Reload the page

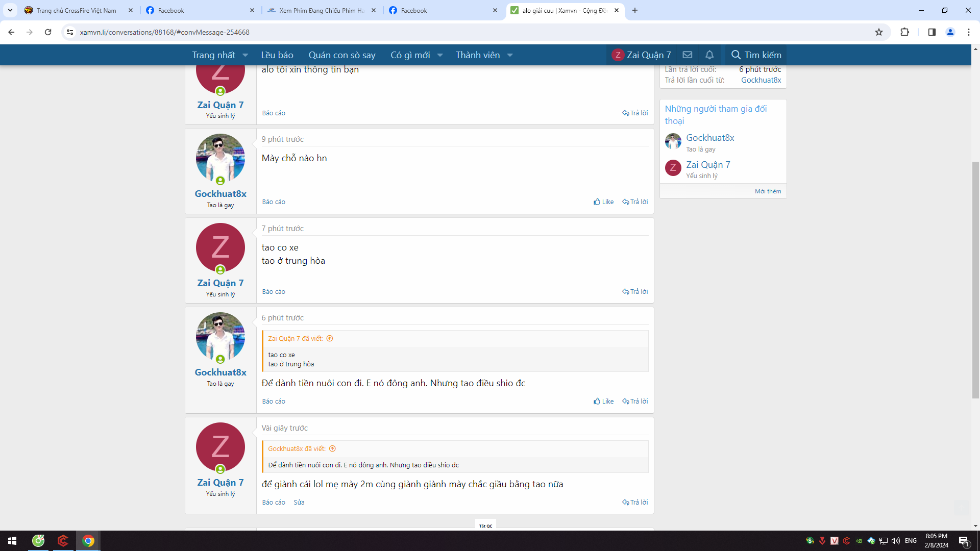click(x=48, y=32)
